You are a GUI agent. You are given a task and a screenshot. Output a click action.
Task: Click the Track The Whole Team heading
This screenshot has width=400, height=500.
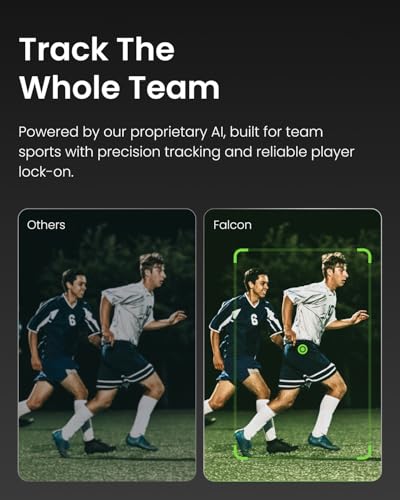[x=119, y=68]
